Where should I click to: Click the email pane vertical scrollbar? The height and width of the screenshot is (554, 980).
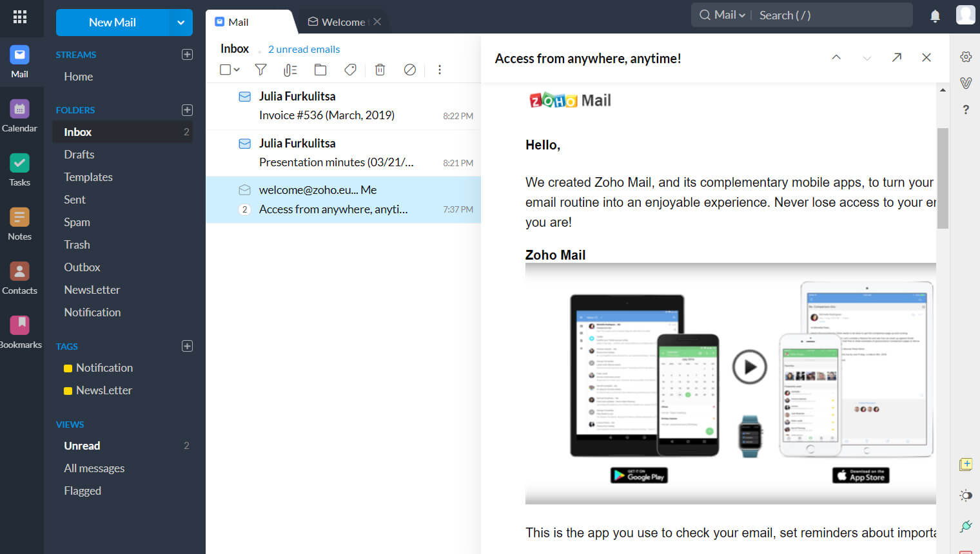[943, 178]
